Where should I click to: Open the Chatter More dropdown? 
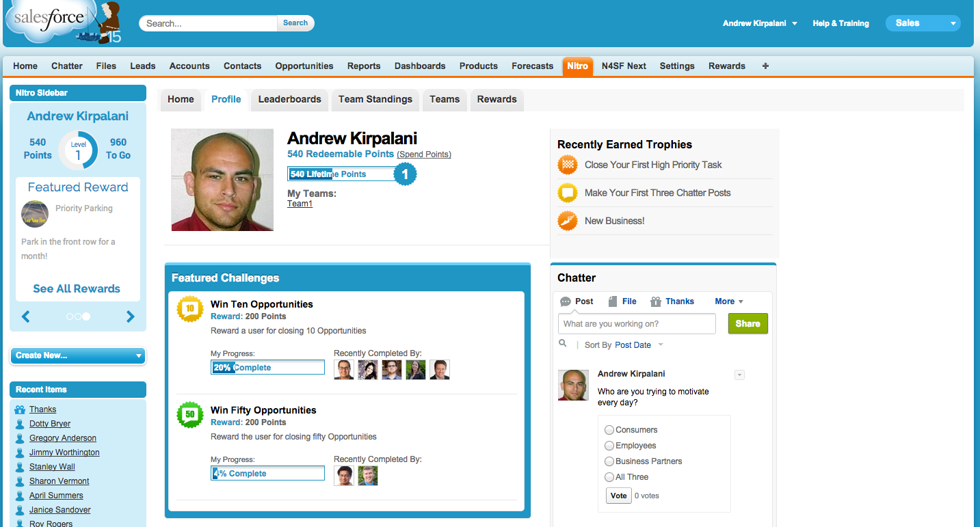(x=729, y=301)
